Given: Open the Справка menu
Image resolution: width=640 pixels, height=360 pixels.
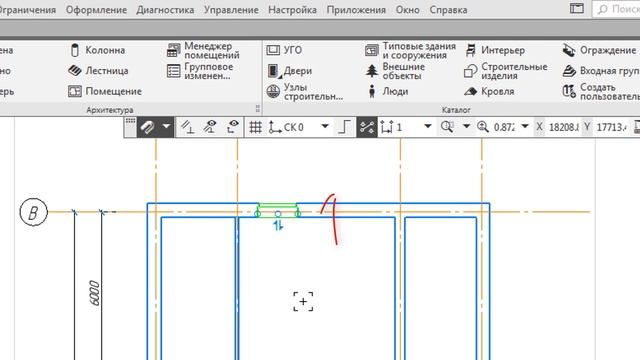Looking at the screenshot, I should [448, 9].
